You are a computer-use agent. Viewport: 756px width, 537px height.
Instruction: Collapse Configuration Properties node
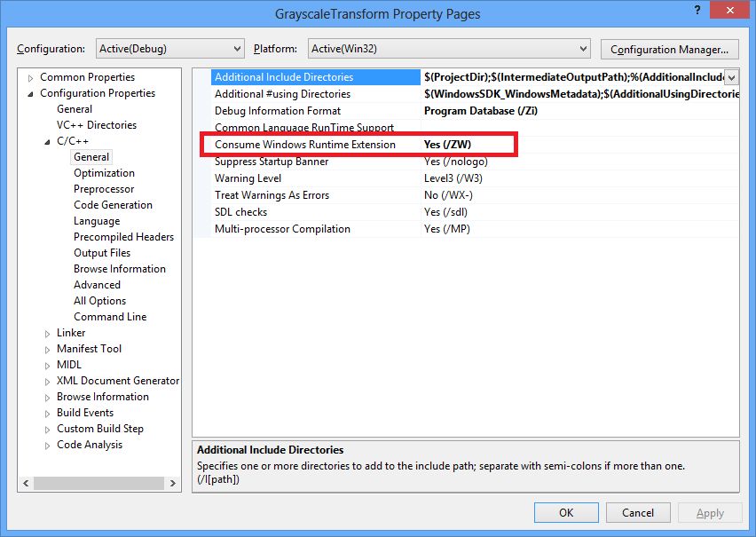[31, 93]
